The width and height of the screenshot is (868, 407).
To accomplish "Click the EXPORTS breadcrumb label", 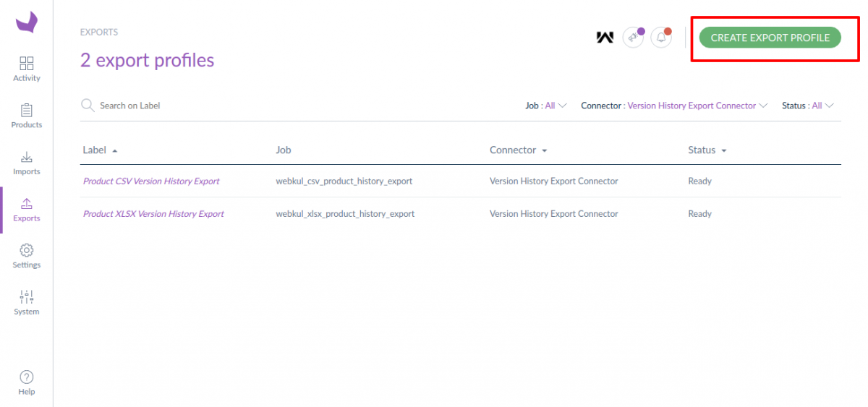I will 99,33.
